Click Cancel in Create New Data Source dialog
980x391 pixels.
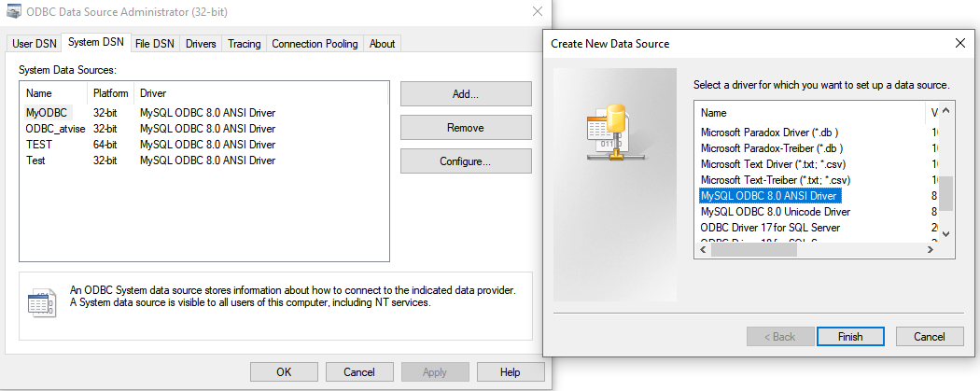click(x=930, y=337)
